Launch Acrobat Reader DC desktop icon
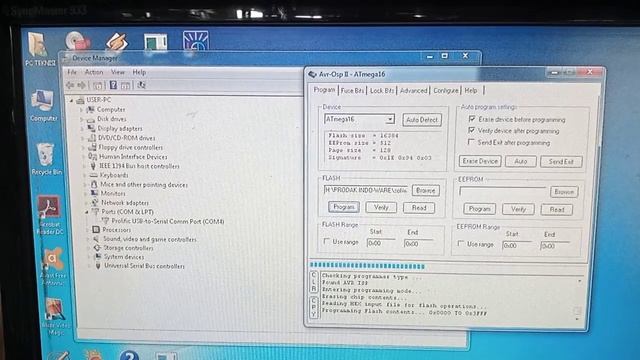Viewport: 640px width, 360px height. pos(49,207)
